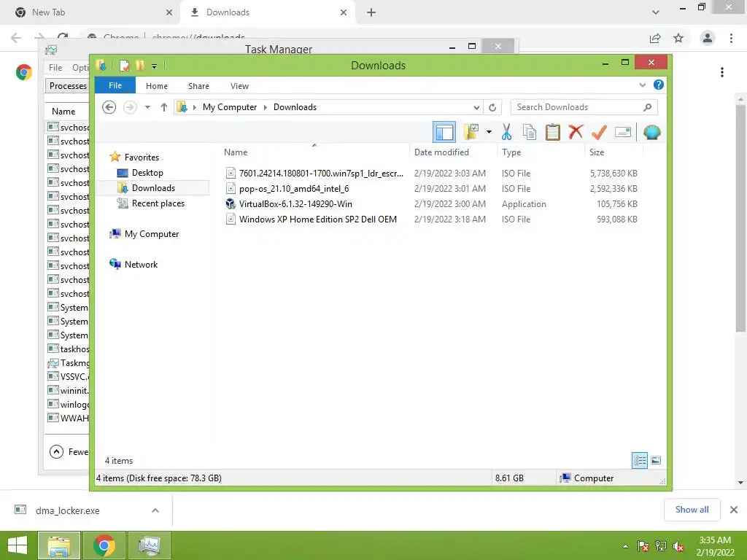Close the Downloads tab in Chrome
This screenshot has height=560, width=747.
[344, 12]
